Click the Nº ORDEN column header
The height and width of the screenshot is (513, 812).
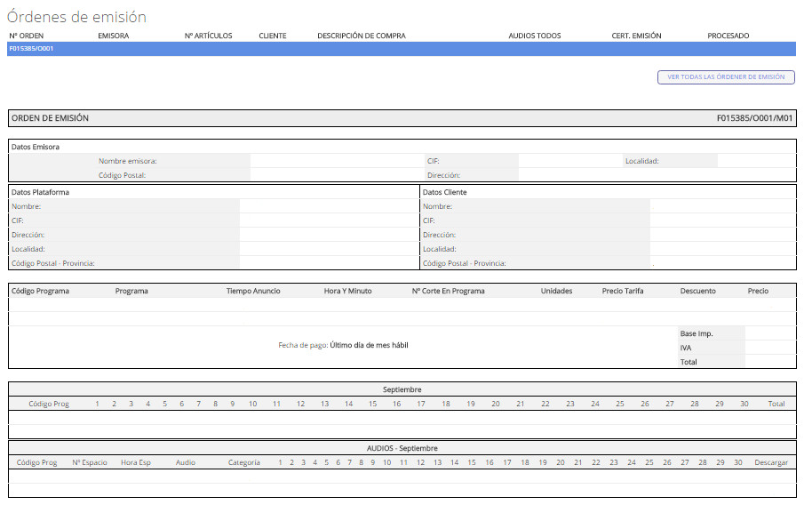click(27, 36)
